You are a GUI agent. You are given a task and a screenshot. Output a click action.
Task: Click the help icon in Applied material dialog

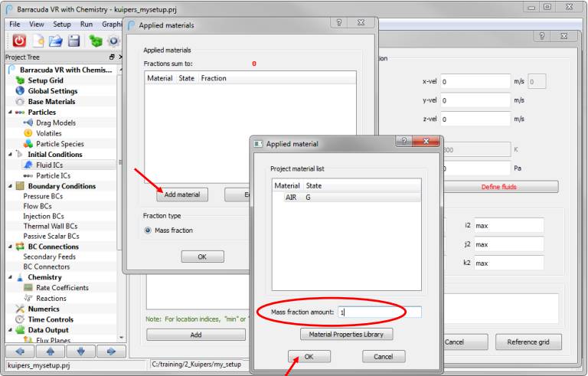pyautogui.click(x=404, y=141)
